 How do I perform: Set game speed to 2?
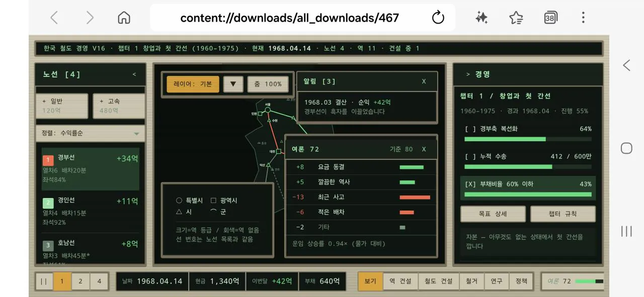tap(80, 281)
